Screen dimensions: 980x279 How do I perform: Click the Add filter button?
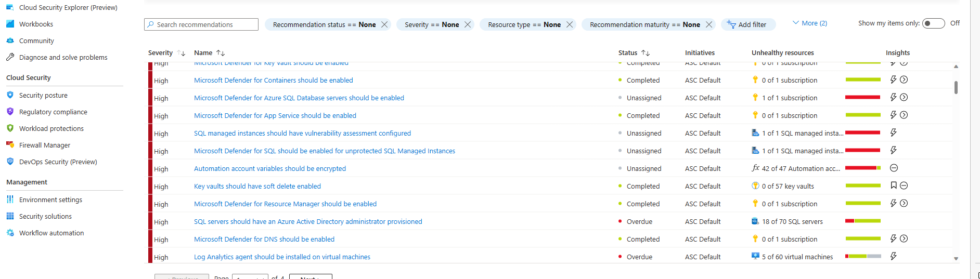748,24
